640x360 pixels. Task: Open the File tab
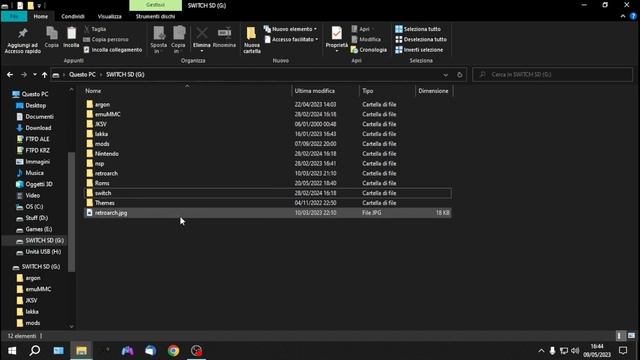[x=14, y=16]
